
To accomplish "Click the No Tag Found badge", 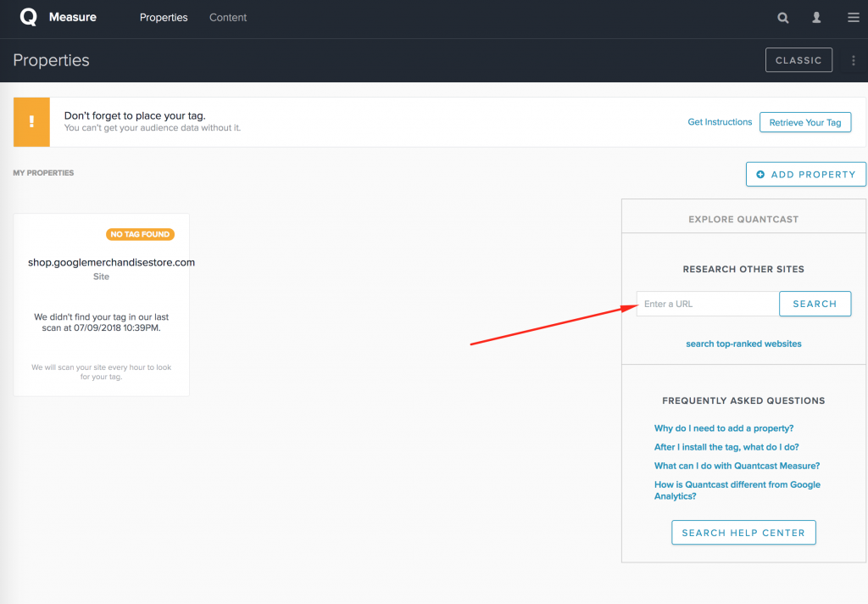I will tap(140, 234).
